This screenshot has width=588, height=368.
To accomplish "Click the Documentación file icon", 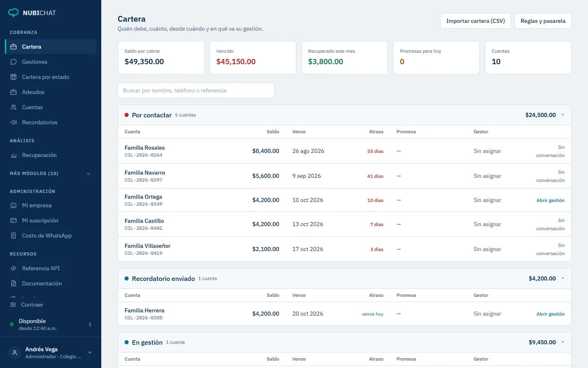I will (13, 283).
